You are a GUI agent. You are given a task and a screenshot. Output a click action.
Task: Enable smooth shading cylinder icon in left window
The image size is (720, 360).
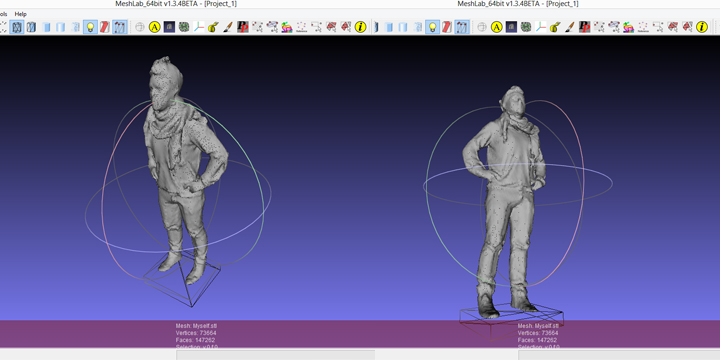(60, 27)
